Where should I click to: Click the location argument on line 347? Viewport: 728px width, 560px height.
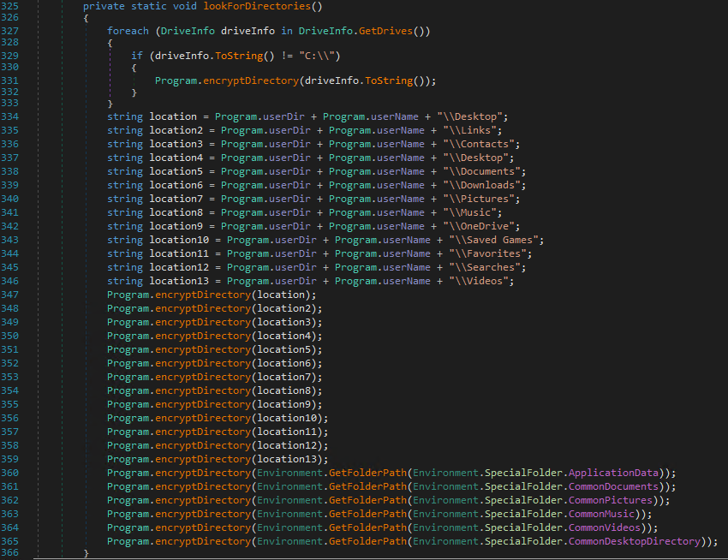[x=281, y=295]
